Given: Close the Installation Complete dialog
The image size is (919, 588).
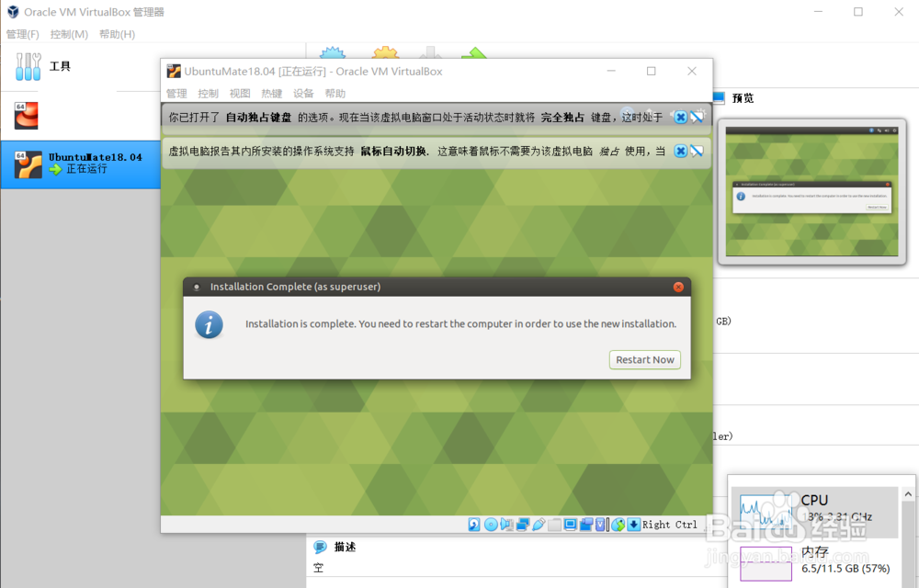Looking at the screenshot, I should 678,287.
